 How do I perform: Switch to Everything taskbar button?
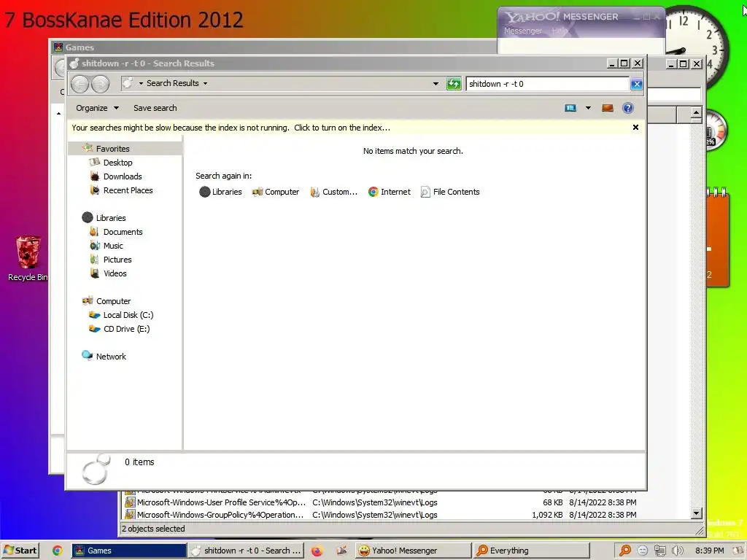pyautogui.click(x=531, y=551)
